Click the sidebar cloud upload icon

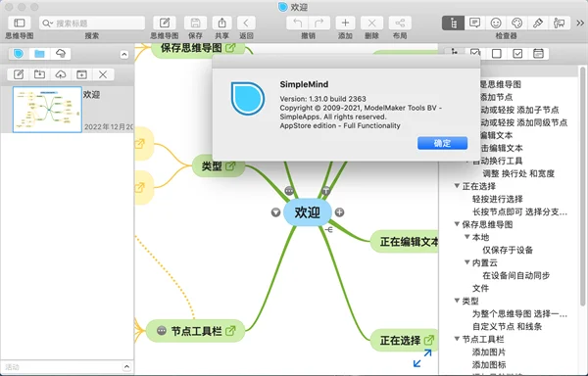pyautogui.click(x=61, y=74)
